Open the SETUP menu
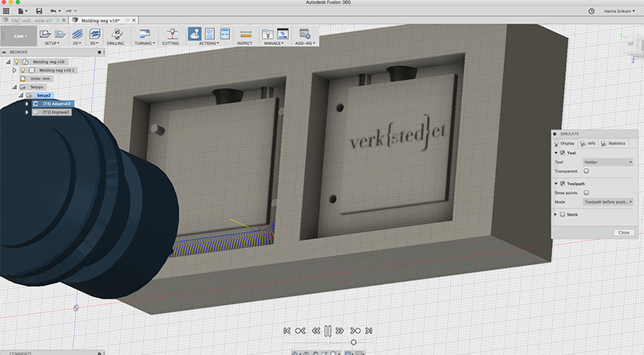 point(52,43)
